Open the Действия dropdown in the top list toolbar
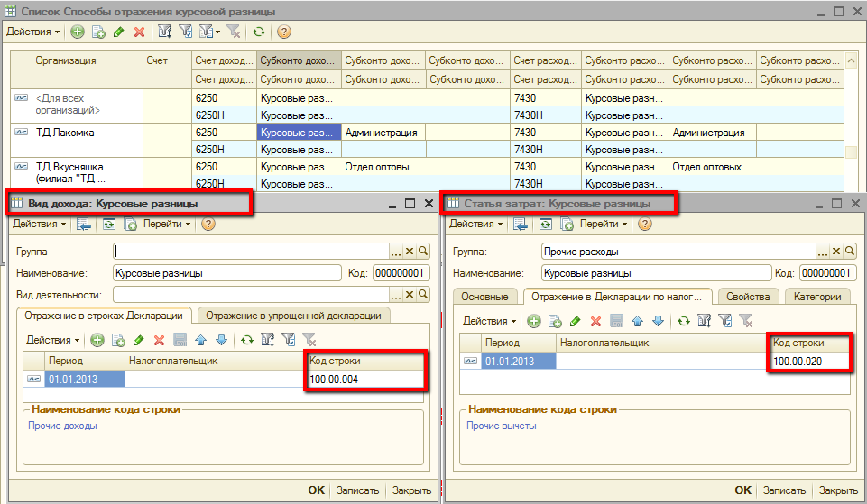This screenshot has width=867, height=504. pyautogui.click(x=33, y=32)
